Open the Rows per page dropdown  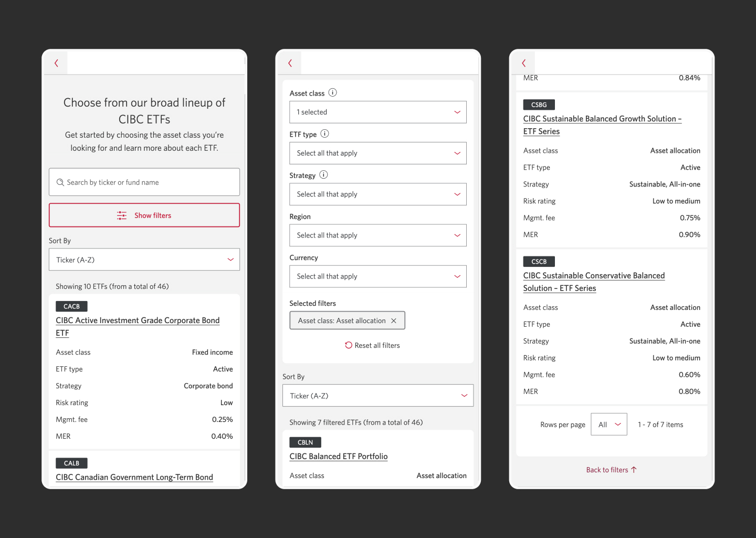(x=608, y=424)
